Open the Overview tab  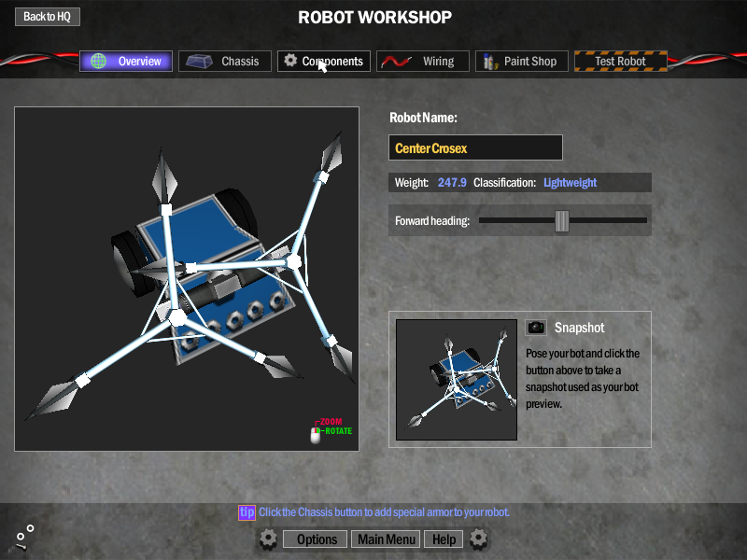[126, 61]
